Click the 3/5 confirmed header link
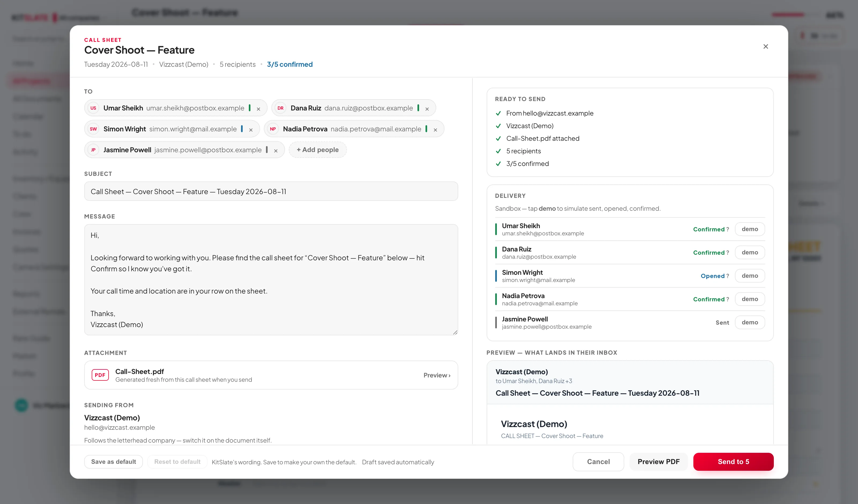Screen dimensions: 858x504 (290, 64)
